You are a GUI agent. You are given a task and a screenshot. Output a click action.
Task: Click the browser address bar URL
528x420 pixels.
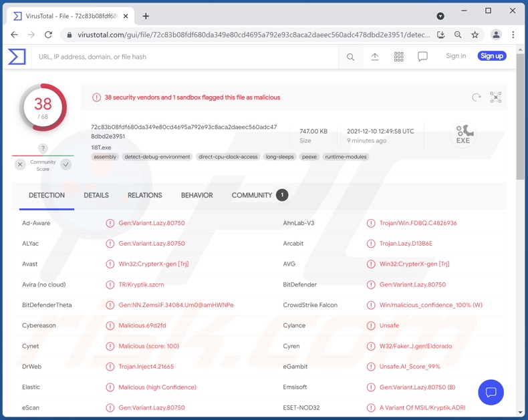pos(253,35)
